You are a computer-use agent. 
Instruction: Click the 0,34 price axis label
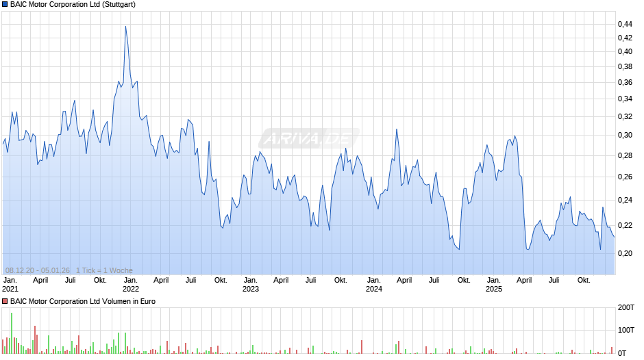tap(625, 99)
